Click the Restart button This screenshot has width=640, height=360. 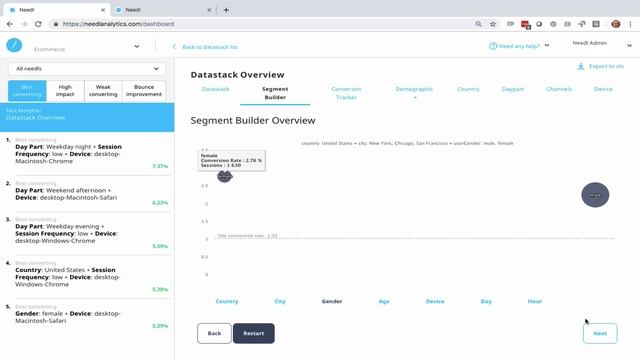tap(253, 333)
